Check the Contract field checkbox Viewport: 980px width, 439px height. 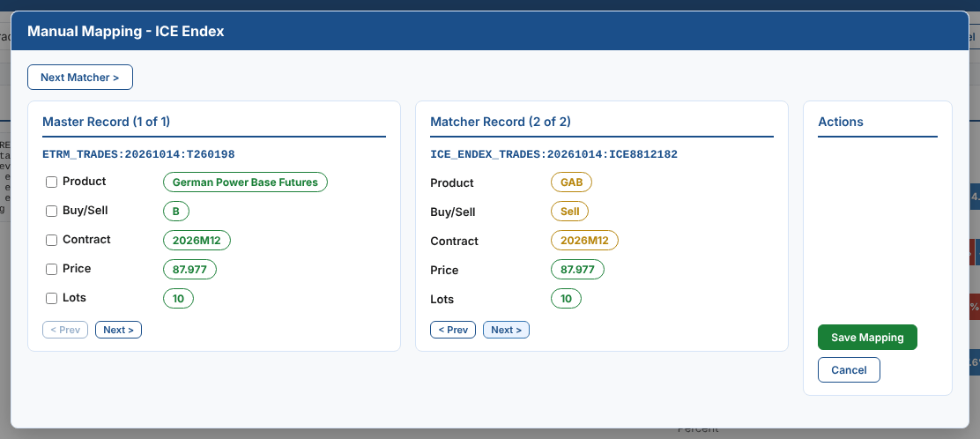(52, 240)
